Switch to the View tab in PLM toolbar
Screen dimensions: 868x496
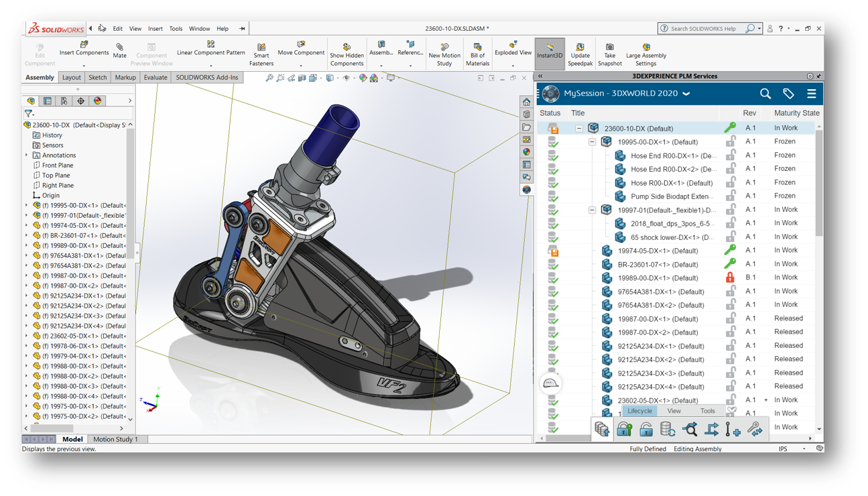[x=674, y=410]
